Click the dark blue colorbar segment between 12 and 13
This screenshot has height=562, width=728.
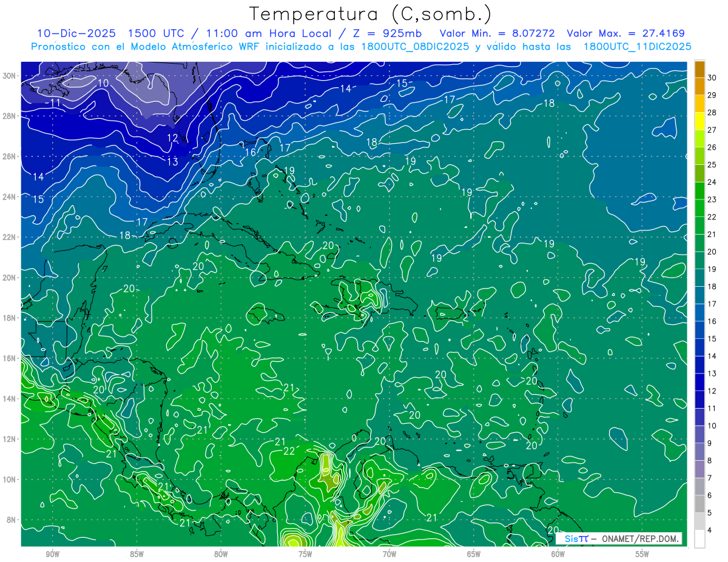699,383
